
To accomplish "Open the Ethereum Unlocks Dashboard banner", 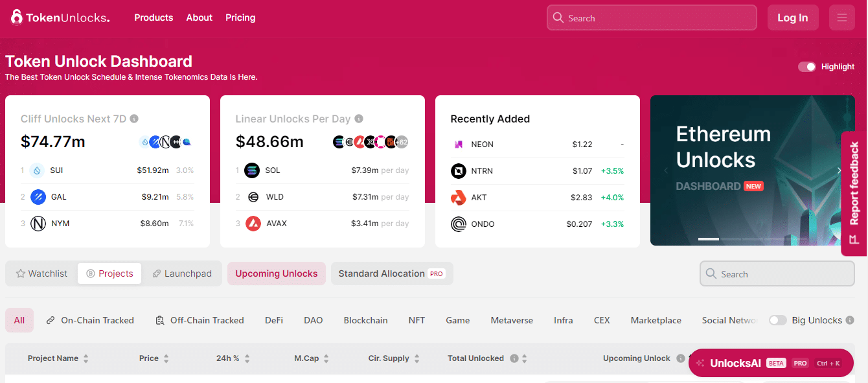I will [753, 170].
